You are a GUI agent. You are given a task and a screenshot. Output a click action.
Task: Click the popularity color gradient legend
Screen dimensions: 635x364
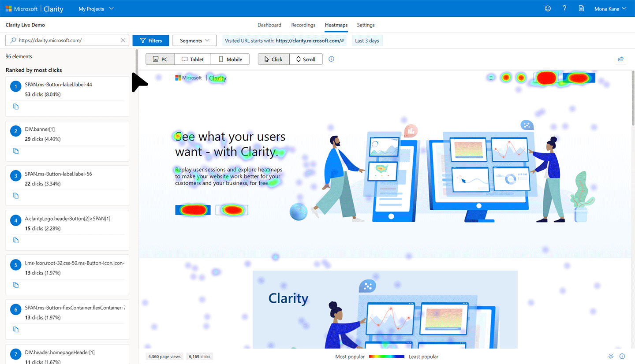tap(386, 357)
